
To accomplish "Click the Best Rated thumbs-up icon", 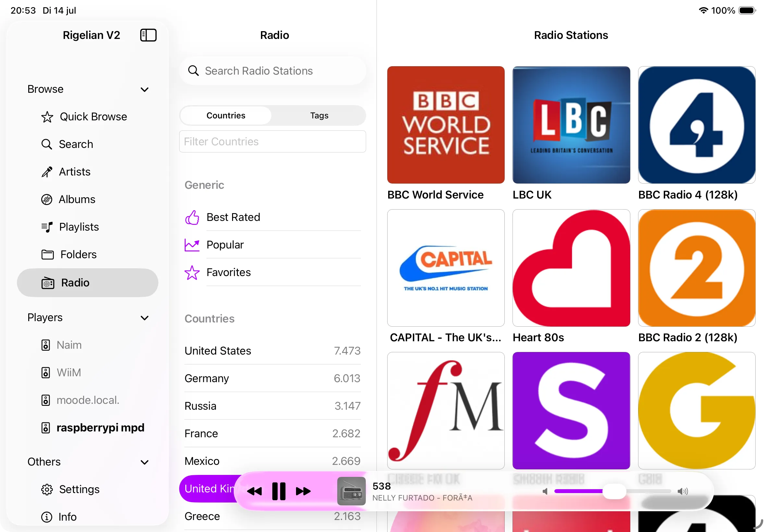I will [x=192, y=217].
